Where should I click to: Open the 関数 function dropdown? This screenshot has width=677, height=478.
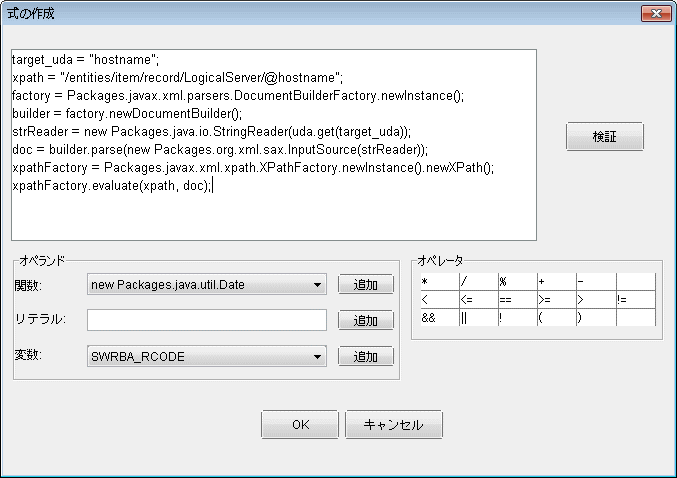click(207, 285)
